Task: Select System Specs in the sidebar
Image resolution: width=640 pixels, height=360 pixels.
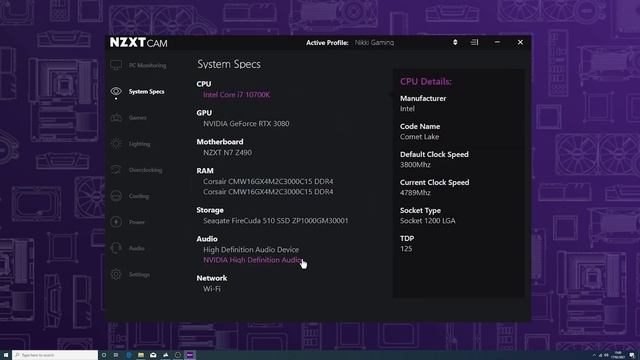Action: (147, 91)
